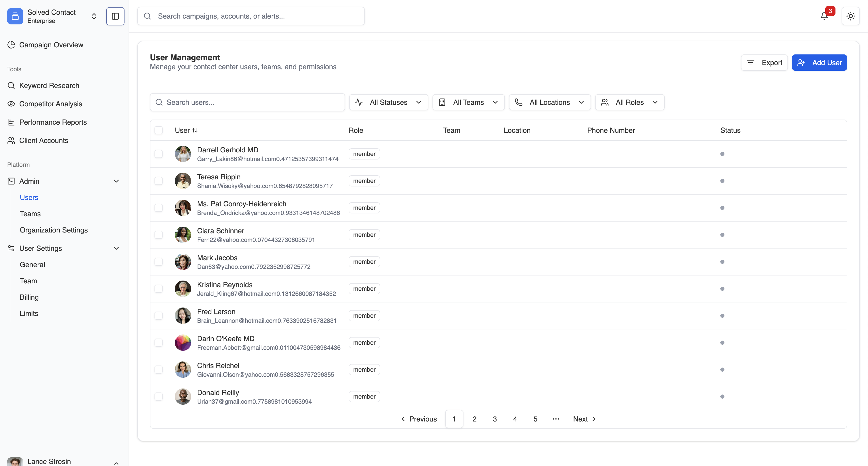Go to Performance Reports
The image size is (868, 466).
tap(53, 122)
